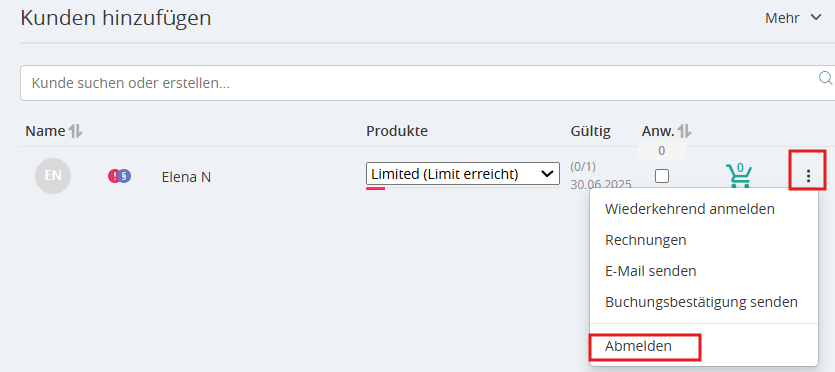Select E-Mail senden menu entry
Image resolution: width=835 pixels, height=372 pixels.
[x=650, y=271]
